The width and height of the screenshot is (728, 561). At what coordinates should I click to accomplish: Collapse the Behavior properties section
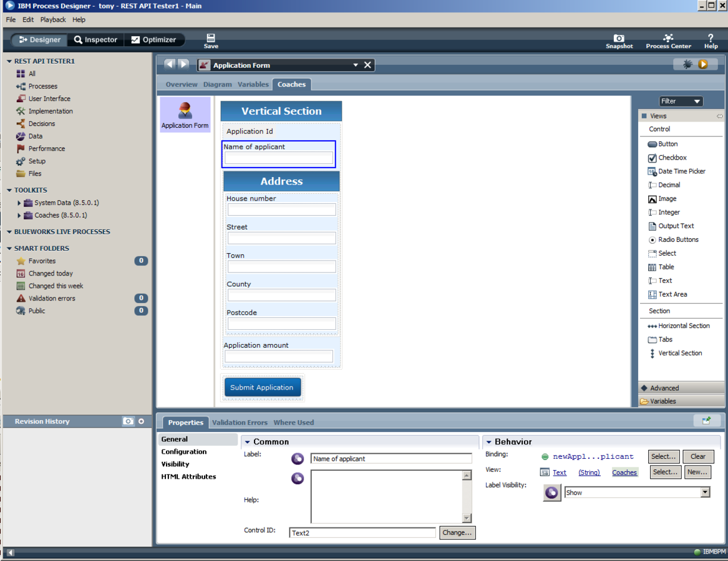tap(489, 442)
